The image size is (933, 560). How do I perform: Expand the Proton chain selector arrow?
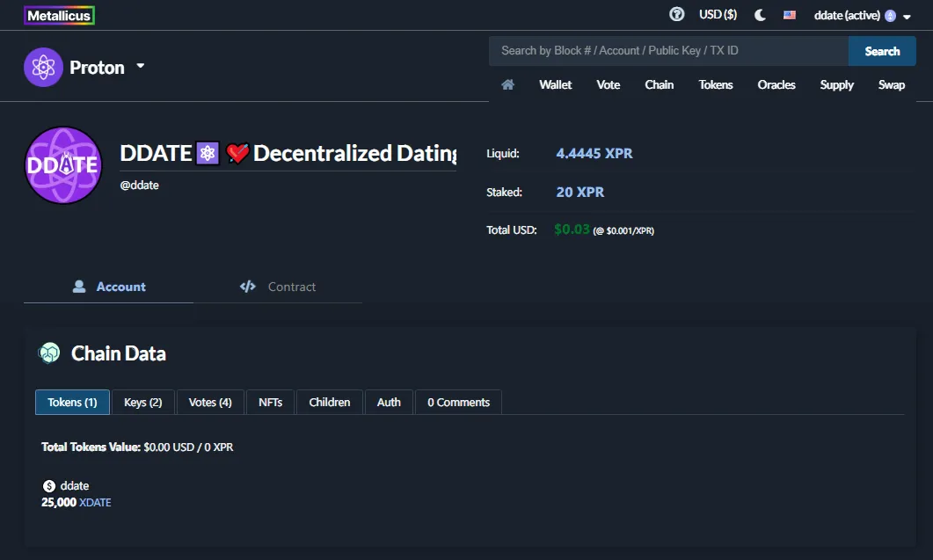pos(141,65)
